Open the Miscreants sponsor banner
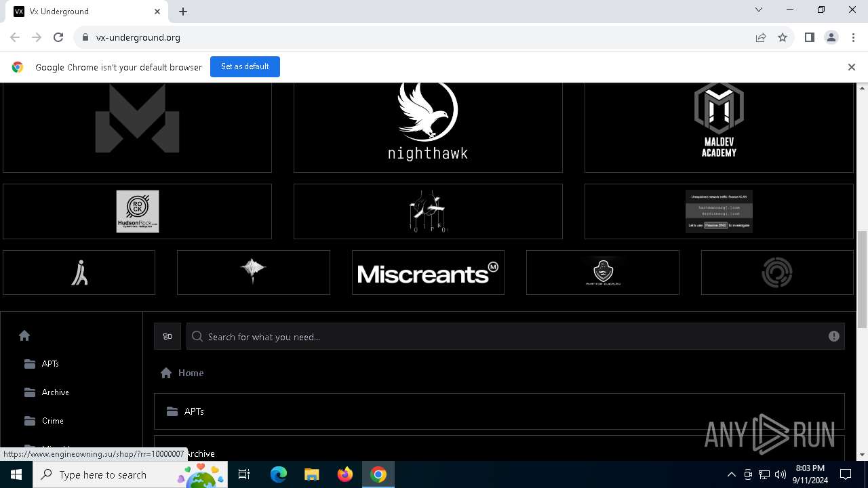868x488 pixels. coord(428,272)
